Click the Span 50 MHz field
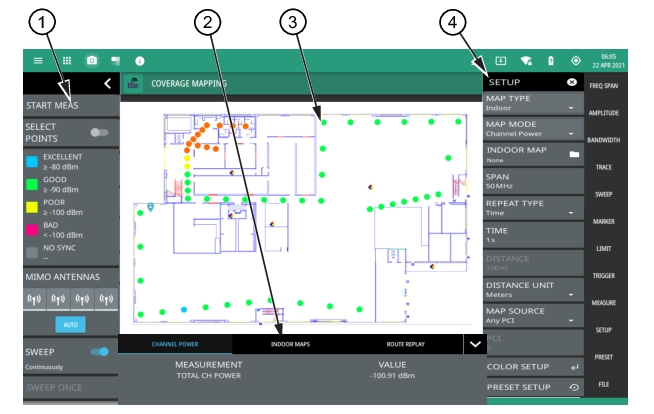 pos(532,181)
